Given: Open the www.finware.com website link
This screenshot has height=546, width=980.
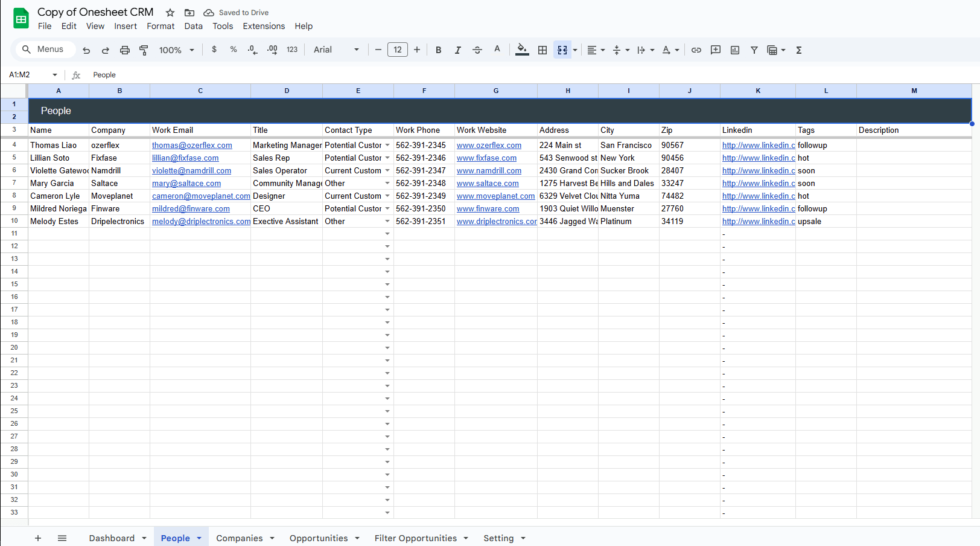Looking at the screenshot, I should [x=488, y=208].
